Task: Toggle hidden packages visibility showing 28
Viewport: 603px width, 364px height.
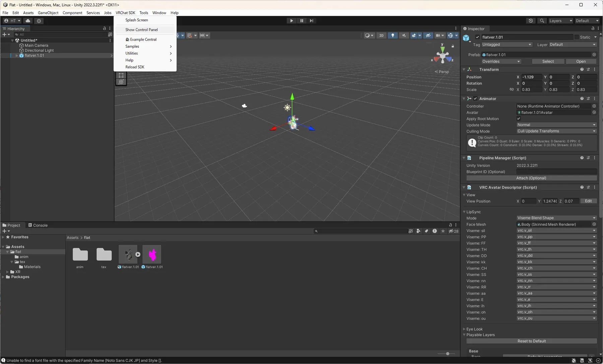Action: [x=454, y=231]
